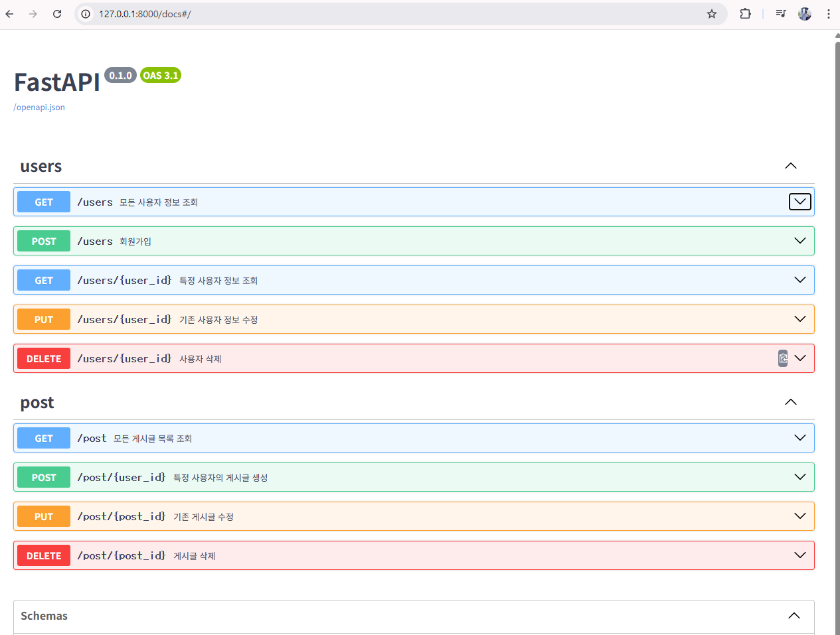View site information icon in address bar
Viewport: 840px width, 635px height.
(86, 14)
